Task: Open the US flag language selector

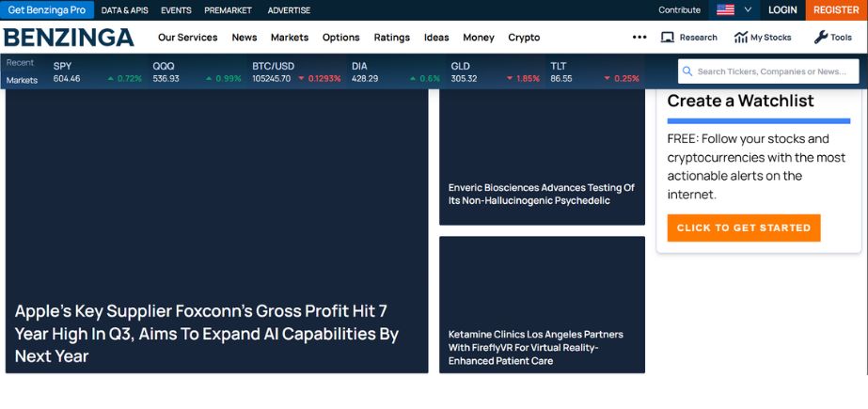Action: point(725,10)
